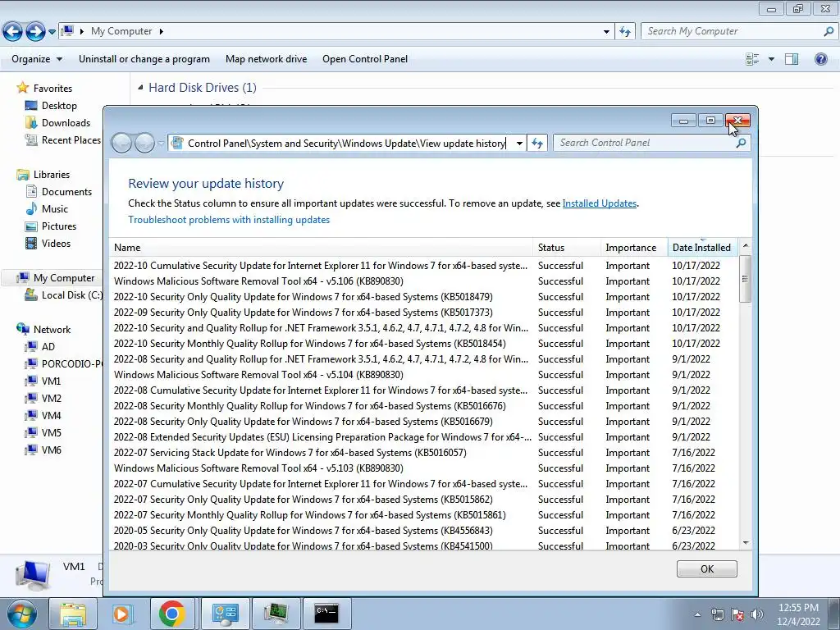This screenshot has height=630, width=840.
Task: Open the AD network computer
Action: click(48, 347)
